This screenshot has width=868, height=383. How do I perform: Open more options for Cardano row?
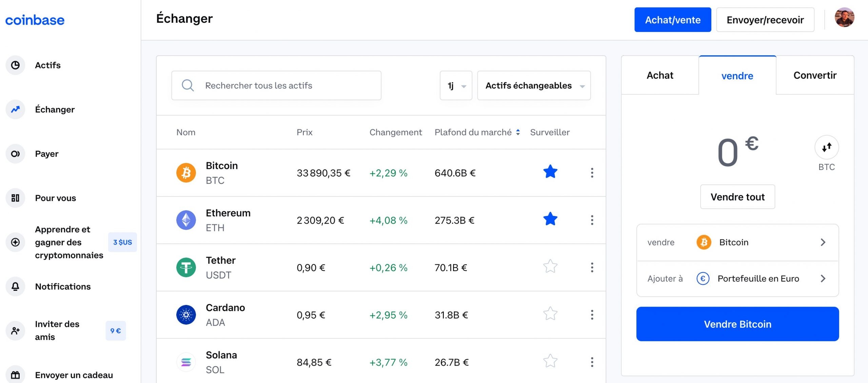point(592,315)
